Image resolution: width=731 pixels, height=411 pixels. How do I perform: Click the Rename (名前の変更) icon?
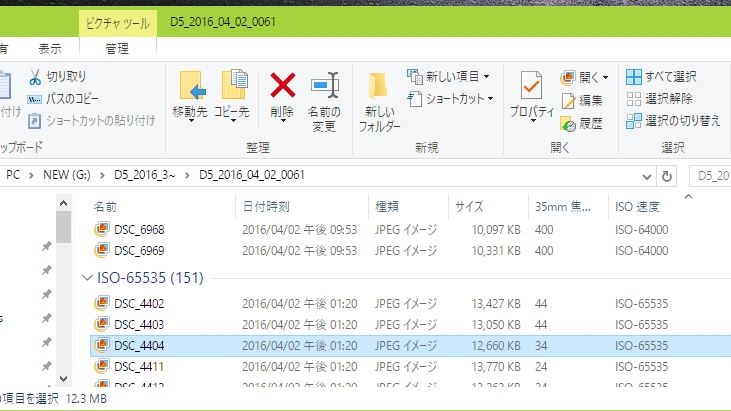coord(325,85)
